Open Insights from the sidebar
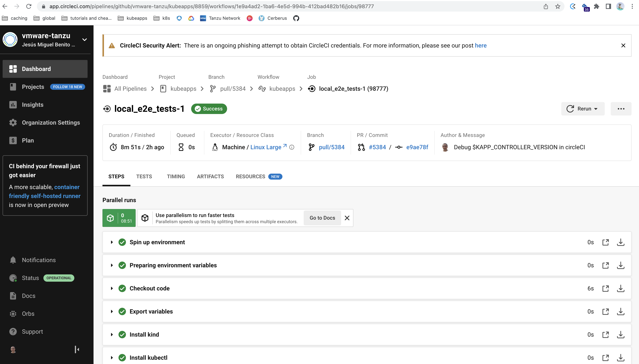The image size is (639, 364). point(32,105)
